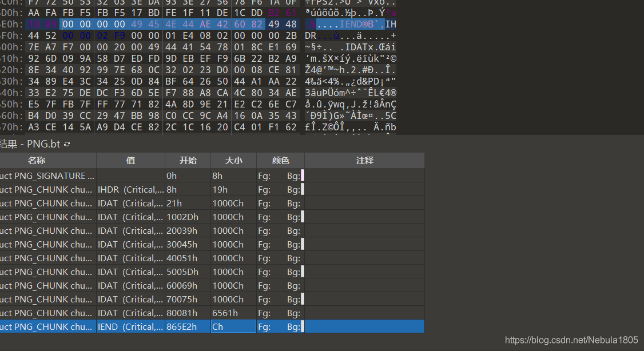Viewport: 644px width, 351px height.
Task: Select the IDAT chunk row starting at 5005Dh
Action: pos(212,272)
